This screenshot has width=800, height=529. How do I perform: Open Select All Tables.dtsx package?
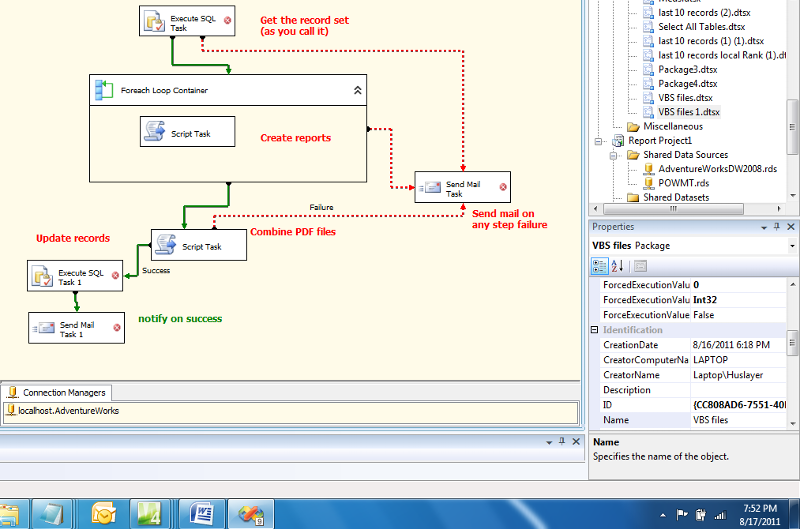click(x=702, y=27)
